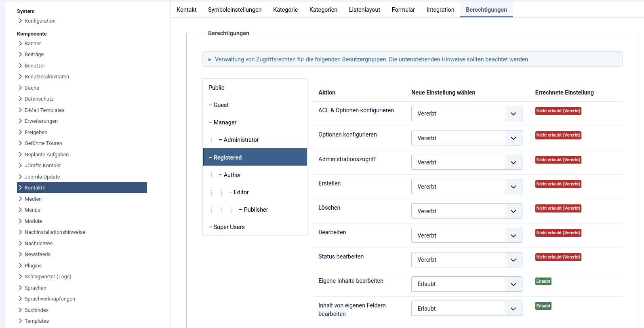The width and height of the screenshot is (644, 328).
Task: Choose the Guest user group
Action: click(x=221, y=105)
